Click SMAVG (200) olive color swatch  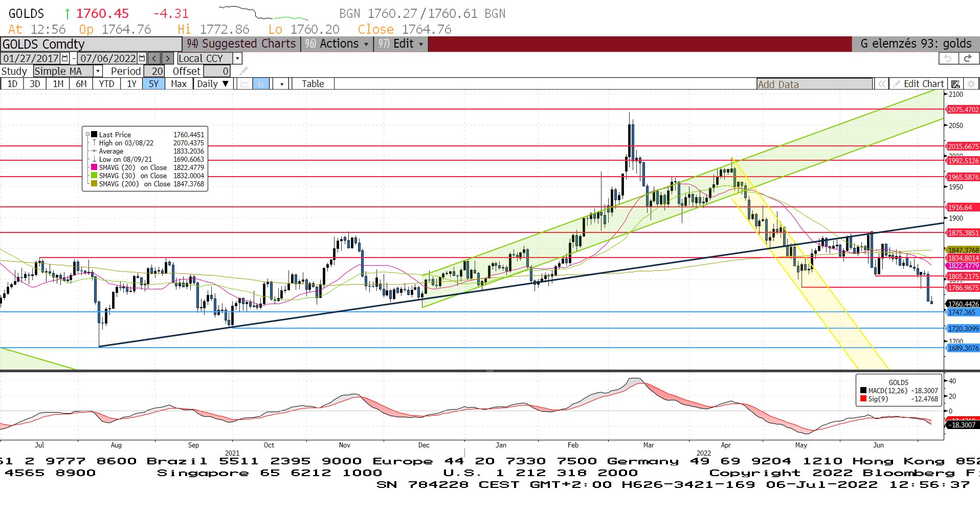point(94,184)
